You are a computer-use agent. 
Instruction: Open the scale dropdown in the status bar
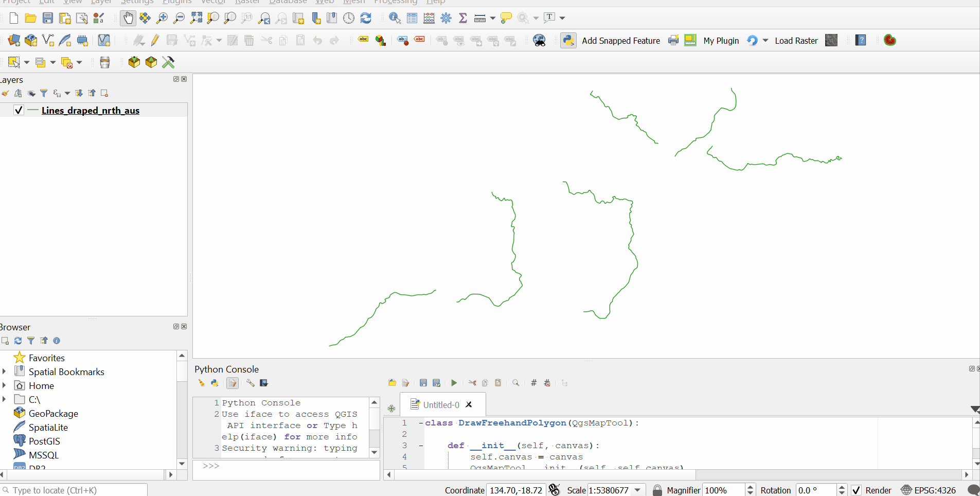click(638, 490)
